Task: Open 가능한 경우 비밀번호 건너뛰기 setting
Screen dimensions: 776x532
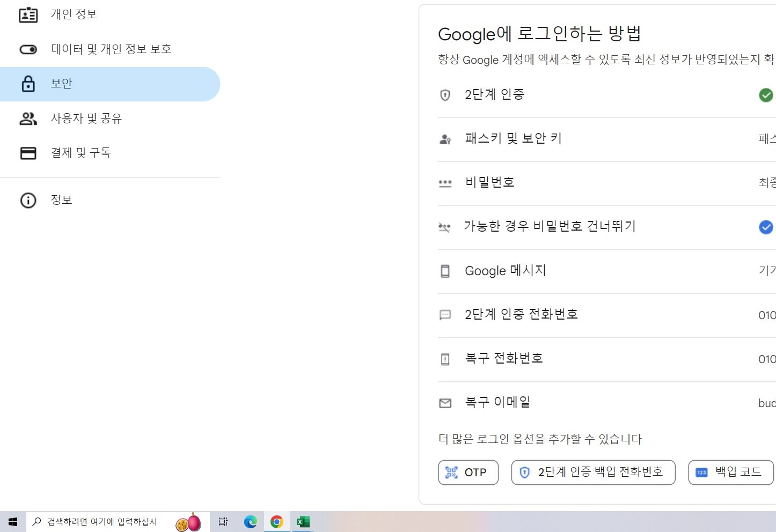Action: point(607,227)
